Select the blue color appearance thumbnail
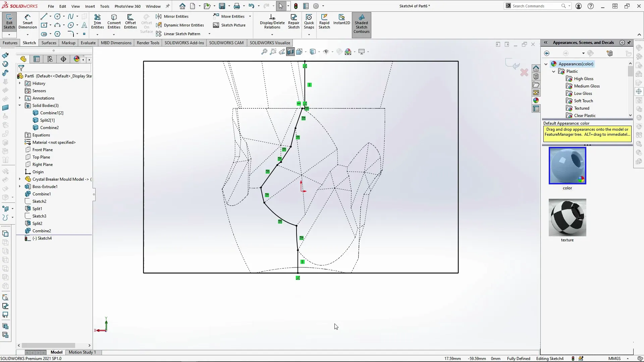The image size is (644, 362). (x=567, y=166)
